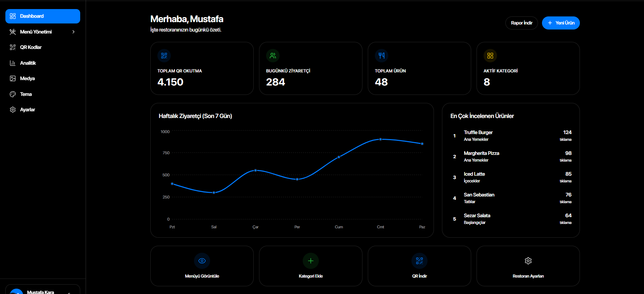Image resolution: width=644 pixels, height=294 pixels.
Task: Open the Truffle Burger product row
Action: click(511, 136)
